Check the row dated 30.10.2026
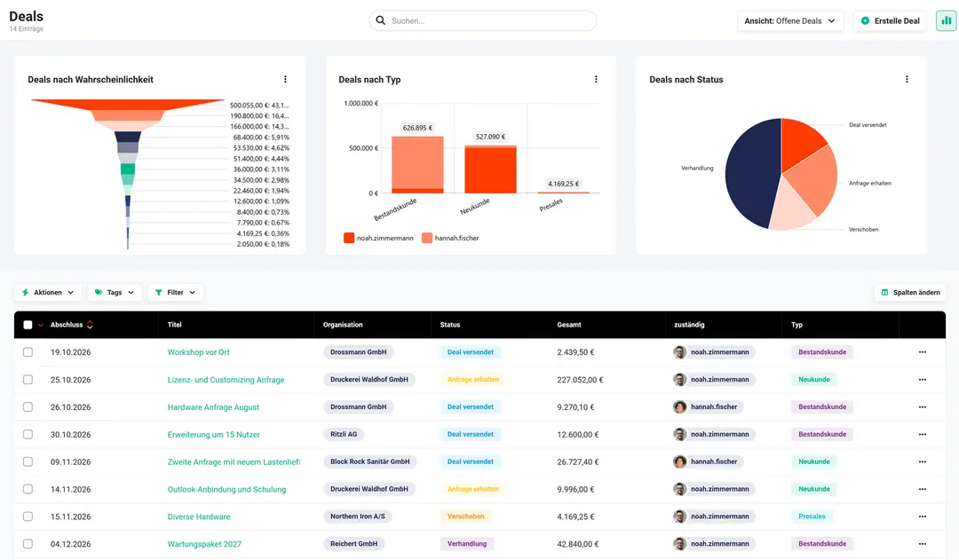The width and height of the screenshot is (959, 560). pyautogui.click(x=28, y=434)
